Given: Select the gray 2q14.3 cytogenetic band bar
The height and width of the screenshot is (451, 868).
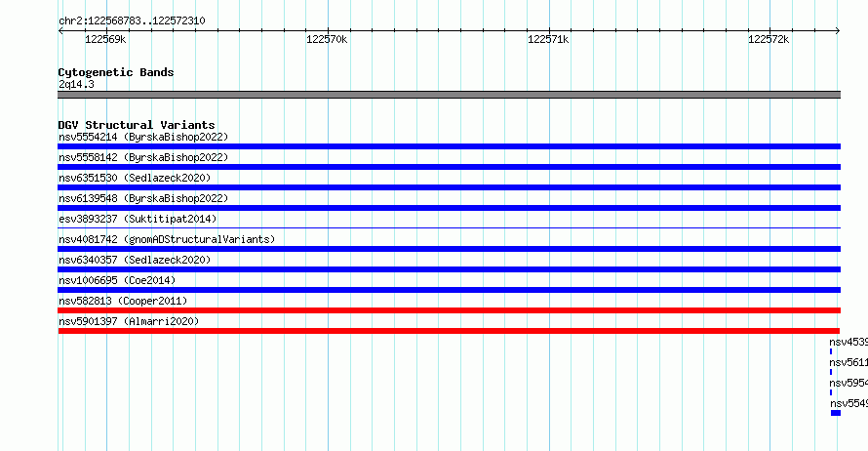Looking at the screenshot, I should [x=449, y=95].
